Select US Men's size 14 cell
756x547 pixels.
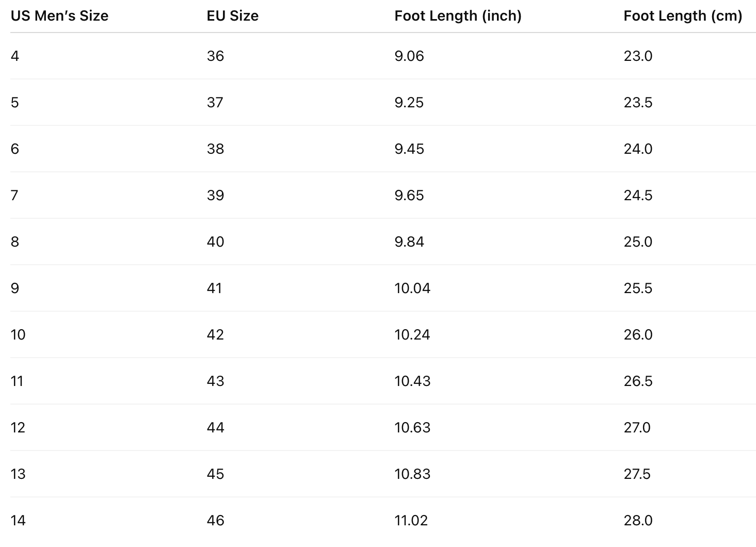pos(18,520)
